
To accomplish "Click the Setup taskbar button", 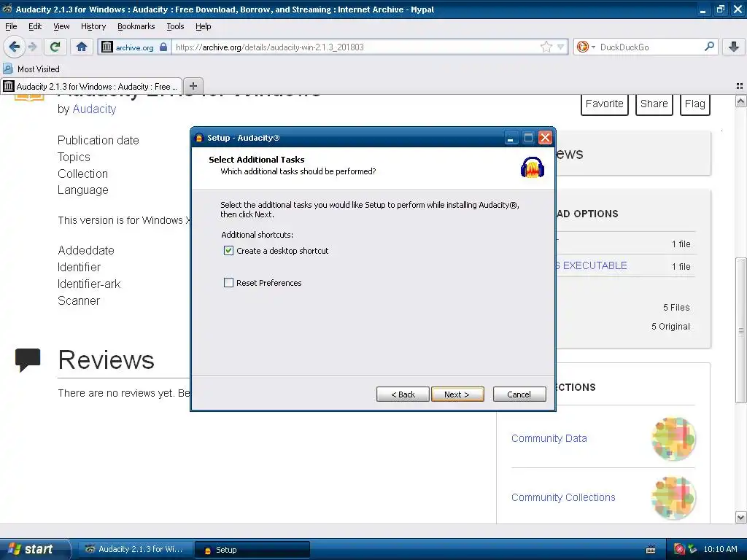I will [252, 550].
